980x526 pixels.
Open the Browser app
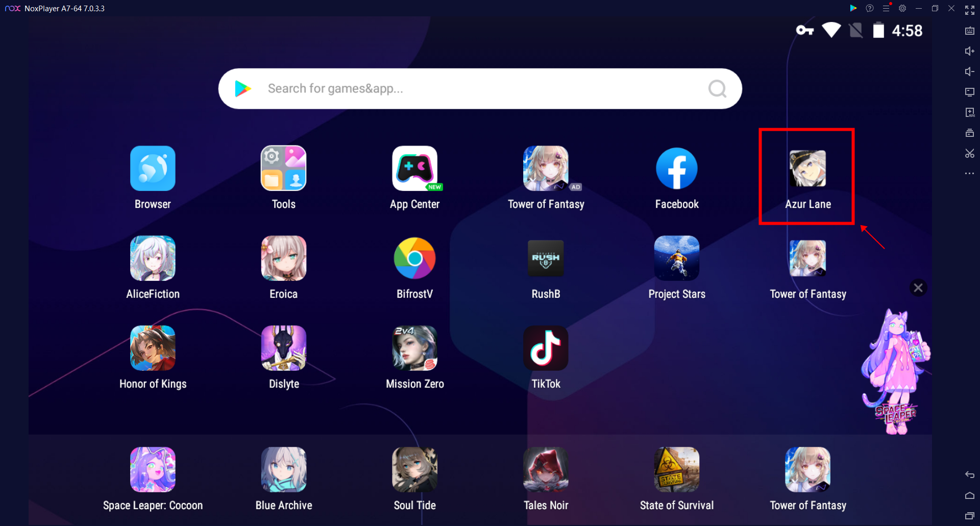[x=153, y=169]
